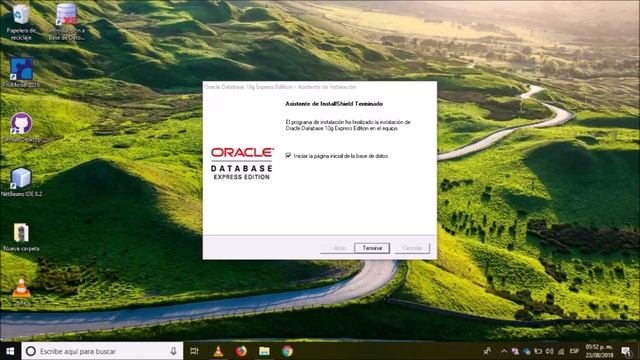Open File Explorer from the taskbar
The width and height of the screenshot is (640, 360).
264,351
